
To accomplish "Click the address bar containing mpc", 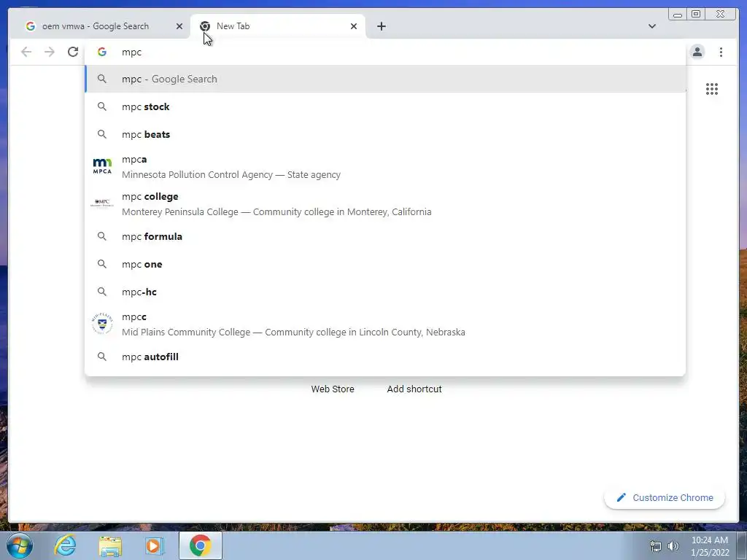I will click(x=385, y=52).
